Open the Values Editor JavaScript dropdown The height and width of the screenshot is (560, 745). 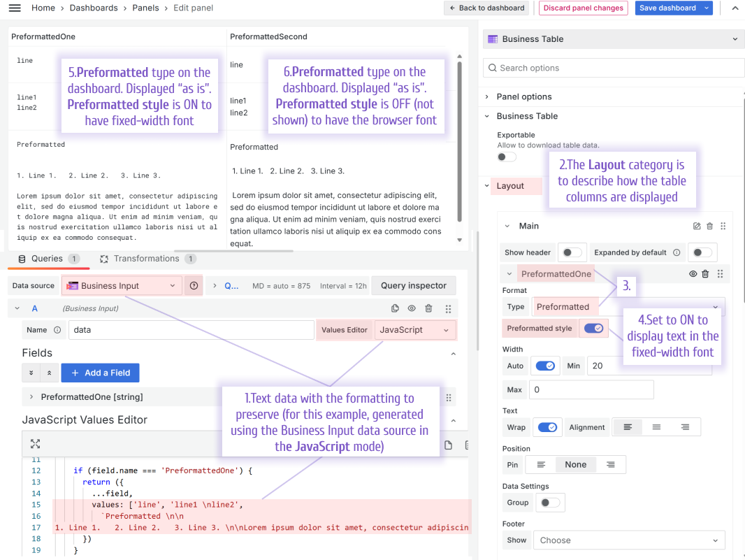point(415,330)
